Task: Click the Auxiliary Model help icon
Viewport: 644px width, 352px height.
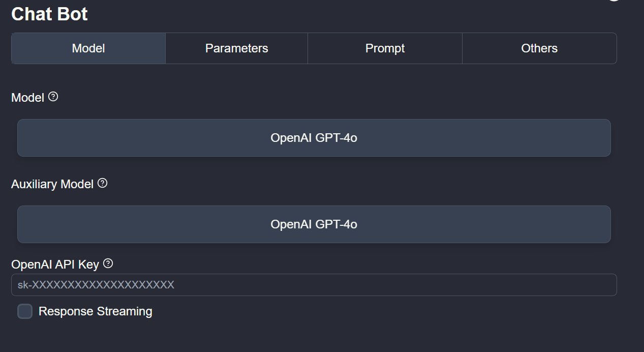Action: tap(102, 183)
